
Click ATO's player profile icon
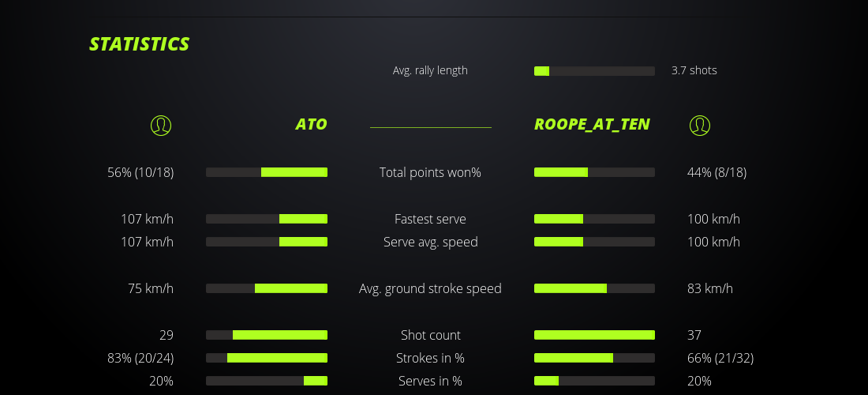[x=160, y=125]
